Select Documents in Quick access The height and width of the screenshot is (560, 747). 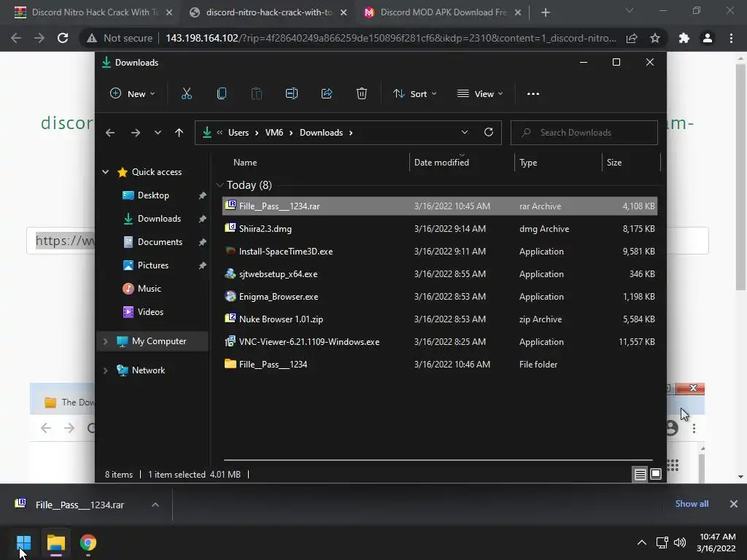160,242
